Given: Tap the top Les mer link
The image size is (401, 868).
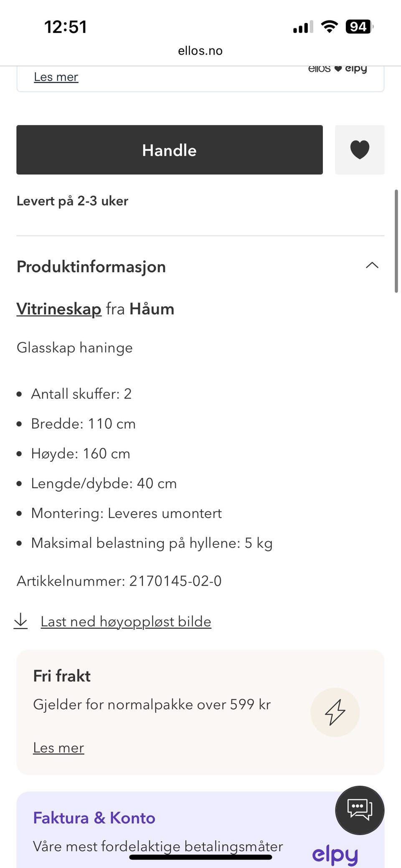Looking at the screenshot, I should click(56, 77).
